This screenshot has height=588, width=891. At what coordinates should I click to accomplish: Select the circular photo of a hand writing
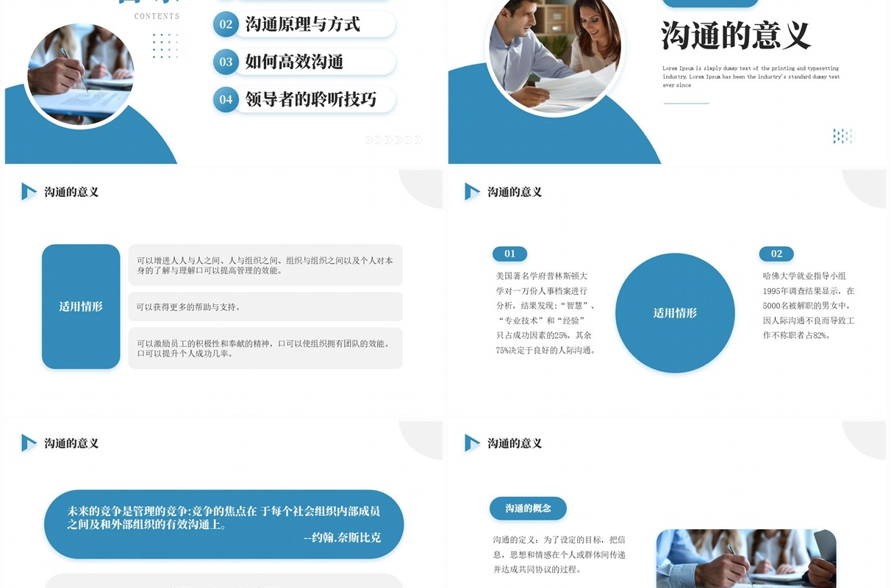(81, 75)
